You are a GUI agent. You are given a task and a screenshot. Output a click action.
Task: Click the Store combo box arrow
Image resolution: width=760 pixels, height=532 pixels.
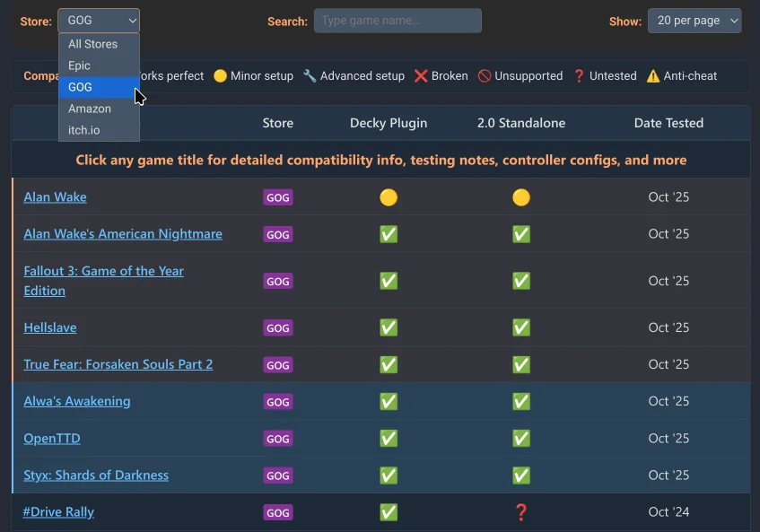tap(132, 20)
